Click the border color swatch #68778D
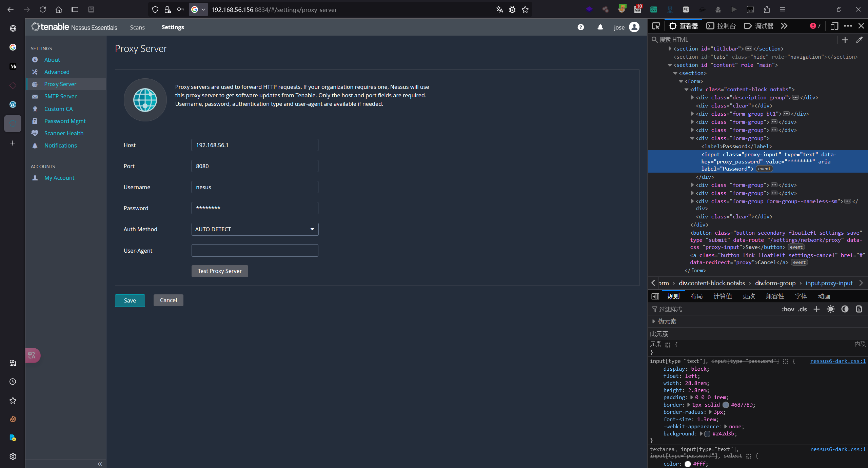The width and height of the screenshot is (868, 468). [726, 405]
